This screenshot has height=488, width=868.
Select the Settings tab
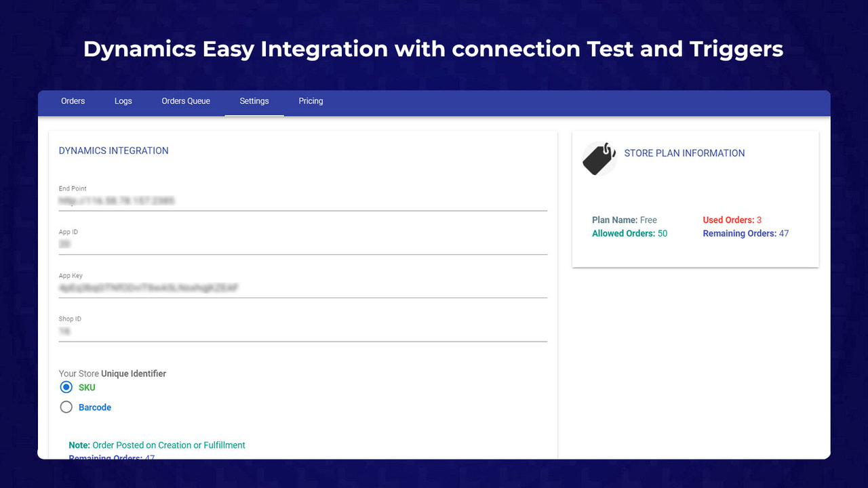[254, 101]
